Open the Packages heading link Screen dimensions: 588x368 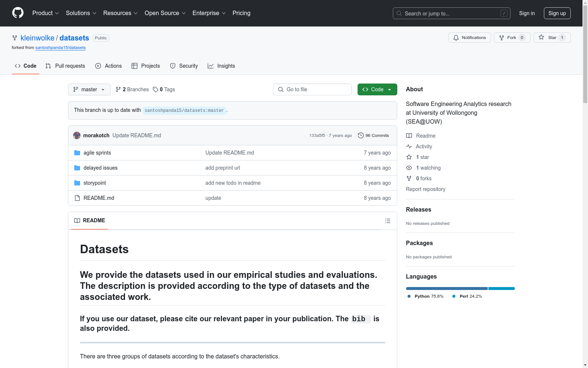[419, 243]
